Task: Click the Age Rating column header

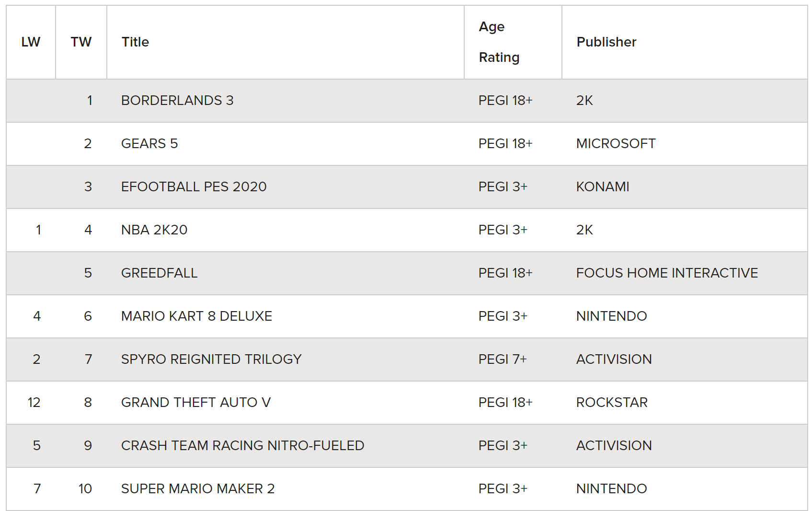Action: (x=499, y=42)
